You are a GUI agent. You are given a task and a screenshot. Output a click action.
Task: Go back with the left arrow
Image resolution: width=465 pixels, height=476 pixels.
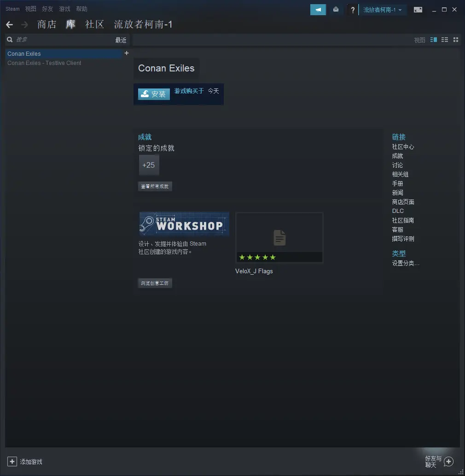coord(9,24)
